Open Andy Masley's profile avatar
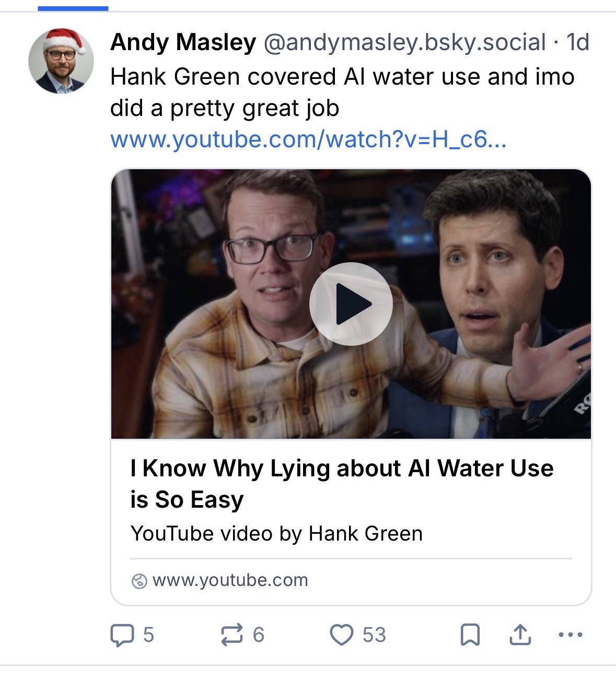The width and height of the screenshot is (616, 679). [61, 61]
